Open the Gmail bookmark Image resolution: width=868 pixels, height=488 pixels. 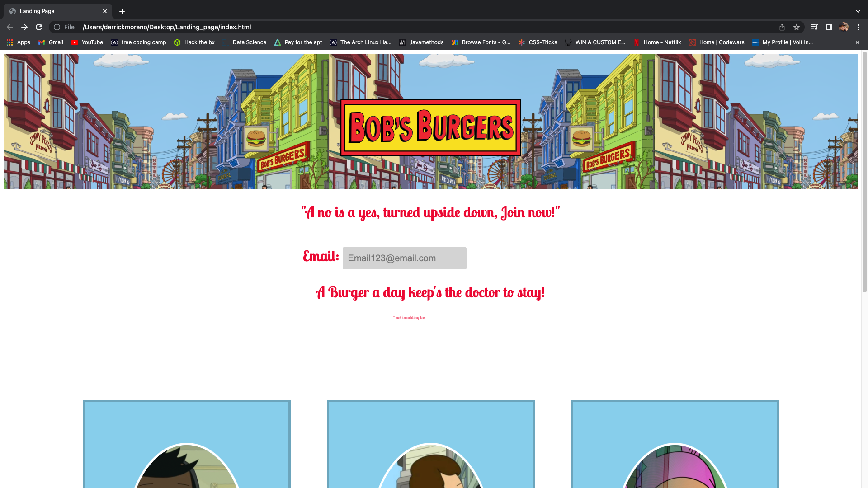51,42
